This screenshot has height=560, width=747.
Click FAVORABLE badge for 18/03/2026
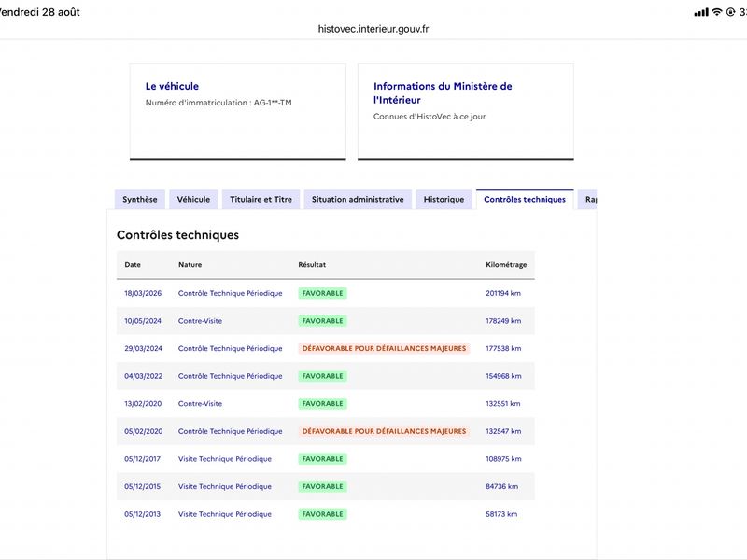322,293
